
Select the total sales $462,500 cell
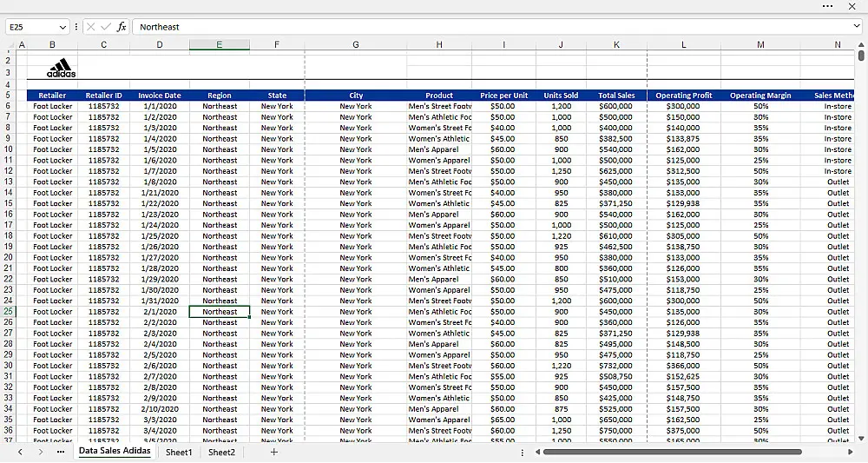[616, 247]
